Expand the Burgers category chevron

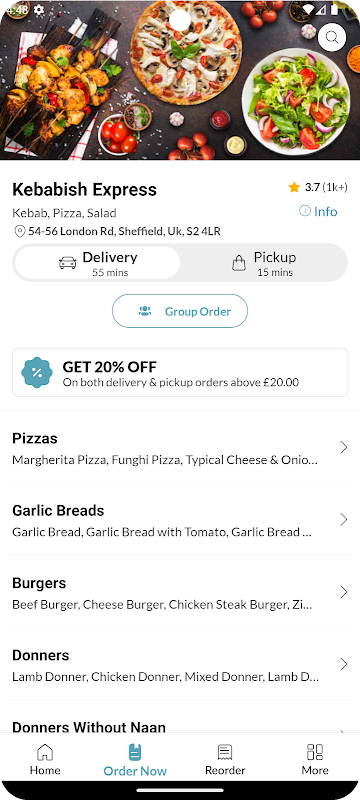click(344, 592)
